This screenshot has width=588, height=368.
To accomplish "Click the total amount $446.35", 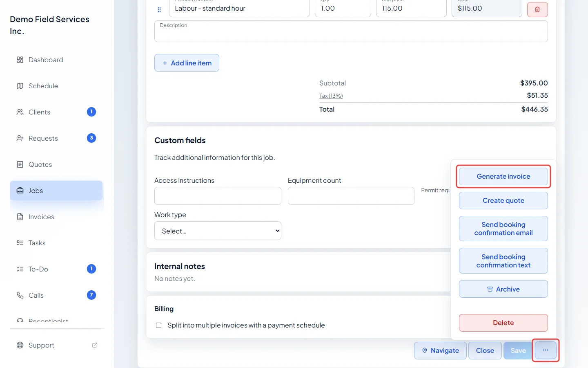I will tap(535, 109).
